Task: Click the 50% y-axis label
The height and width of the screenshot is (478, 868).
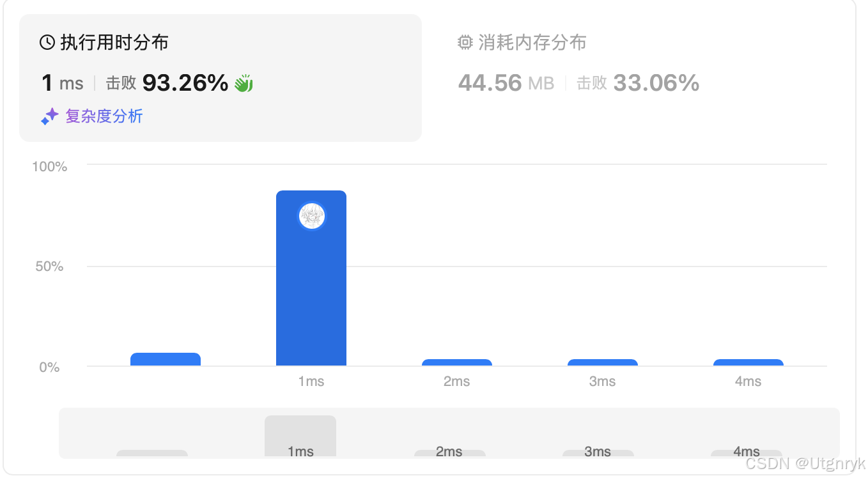Action: tap(50, 266)
